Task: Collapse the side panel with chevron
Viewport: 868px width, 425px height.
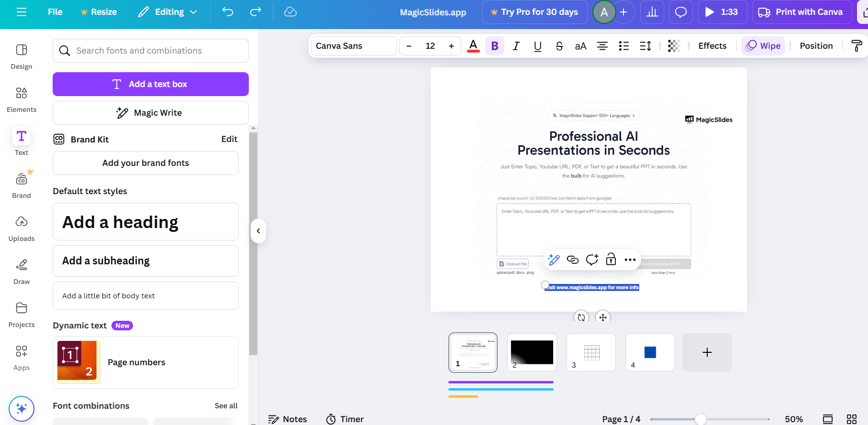Action: 258,231
